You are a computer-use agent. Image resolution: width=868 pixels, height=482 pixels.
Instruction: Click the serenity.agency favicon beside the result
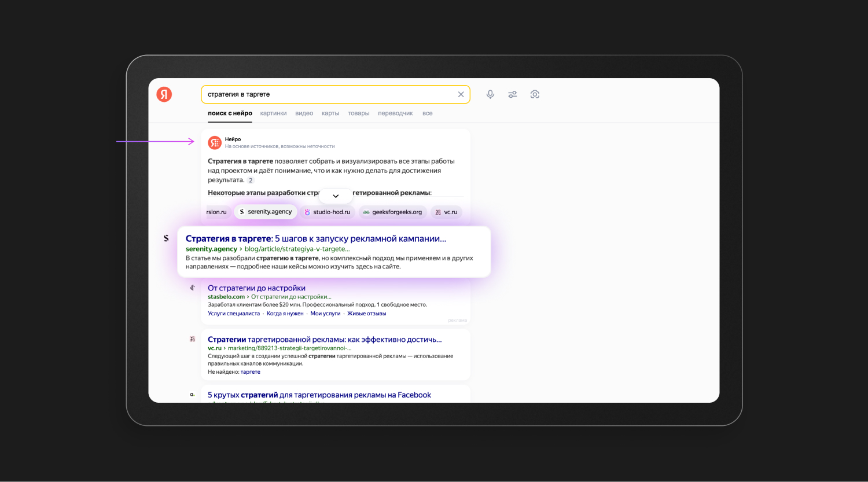[166, 238]
